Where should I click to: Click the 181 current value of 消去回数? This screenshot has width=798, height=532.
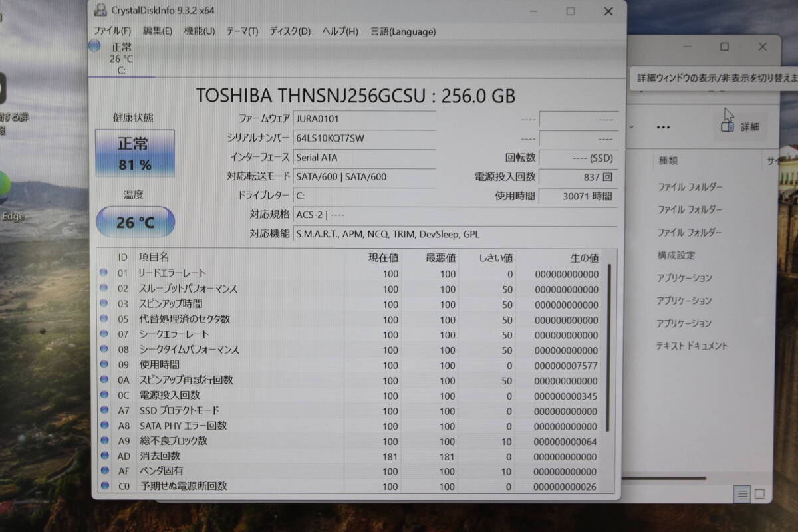390,457
